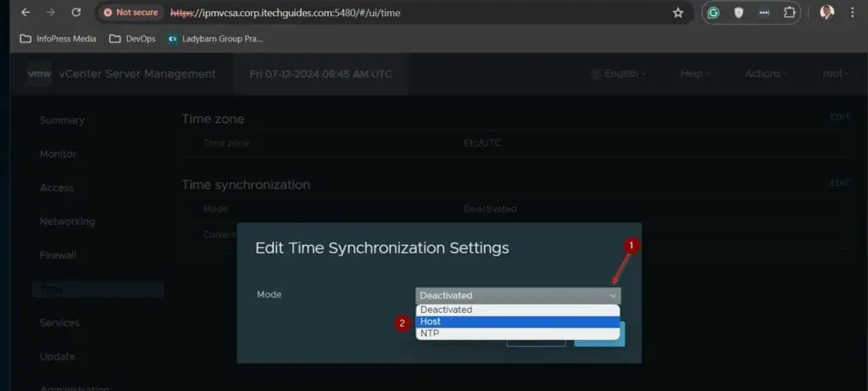The height and width of the screenshot is (391, 868).
Task: Open the DevOps bookmark folder
Action: (x=132, y=39)
